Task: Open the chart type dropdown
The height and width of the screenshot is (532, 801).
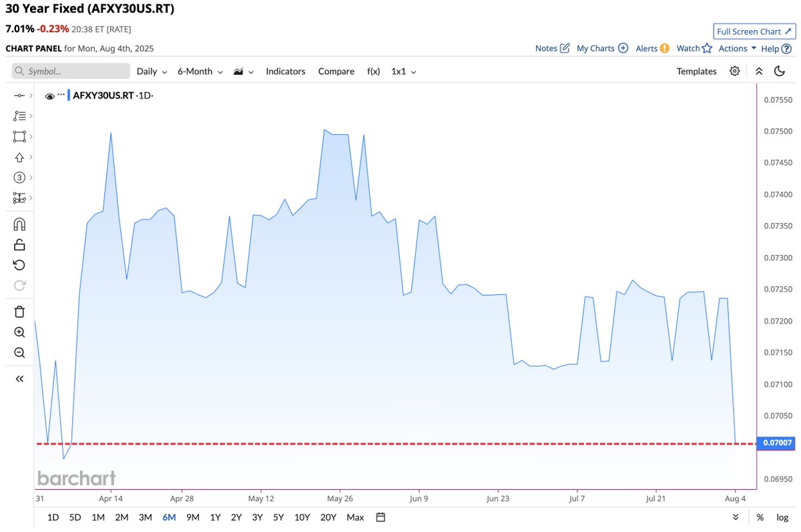Action: (243, 71)
